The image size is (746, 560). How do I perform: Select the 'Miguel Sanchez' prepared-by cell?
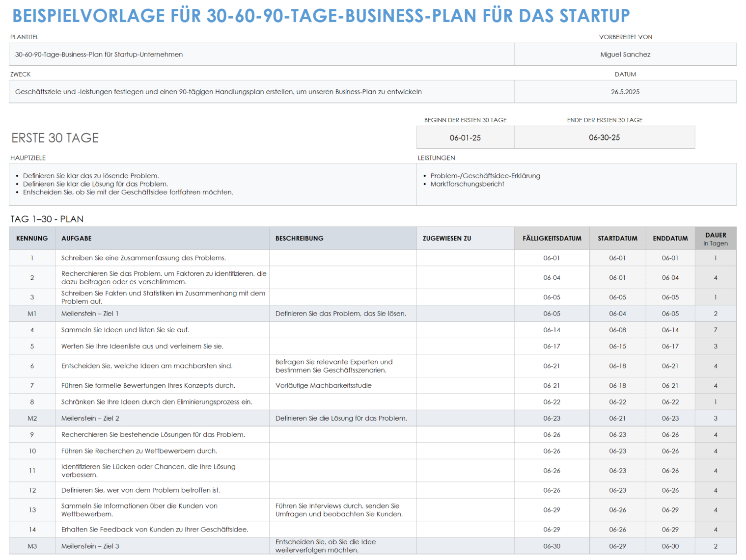(625, 54)
